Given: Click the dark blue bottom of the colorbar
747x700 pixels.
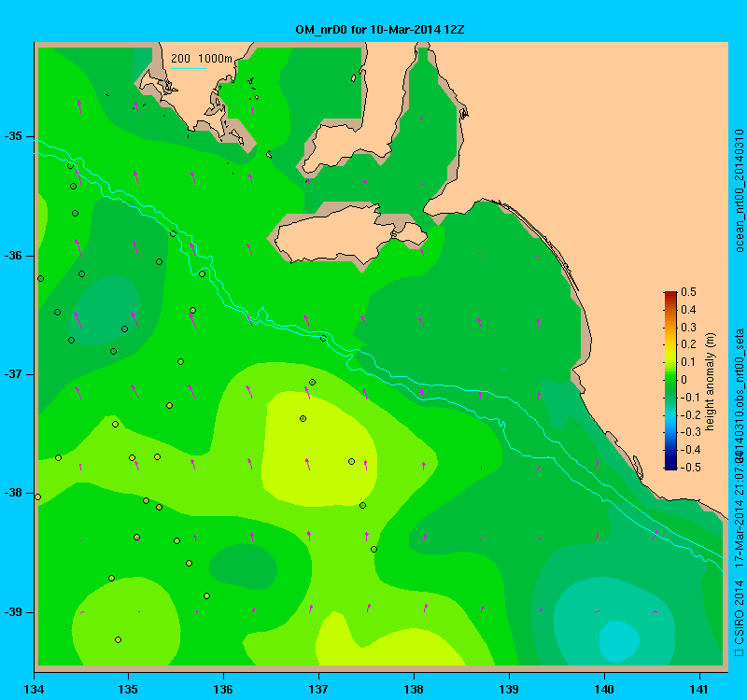Looking at the screenshot, I should [x=670, y=466].
